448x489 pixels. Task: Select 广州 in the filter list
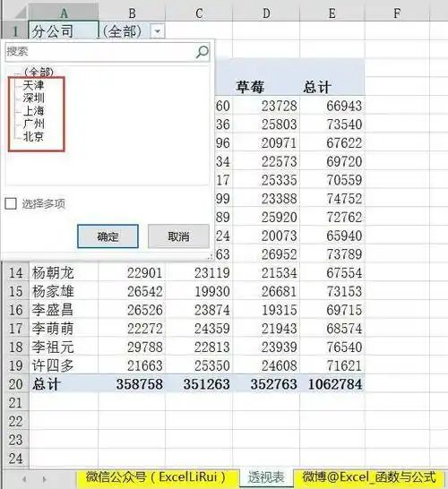point(34,124)
